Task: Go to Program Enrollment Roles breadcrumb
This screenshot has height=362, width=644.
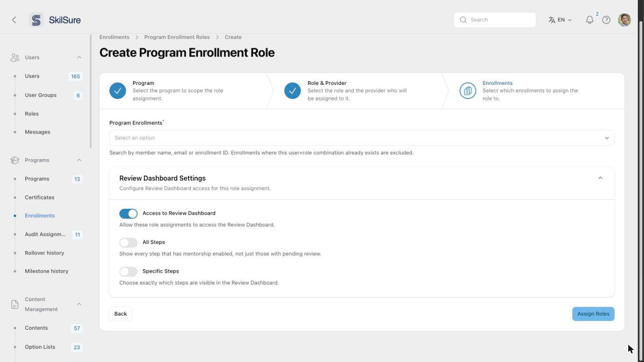Action: [177, 37]
